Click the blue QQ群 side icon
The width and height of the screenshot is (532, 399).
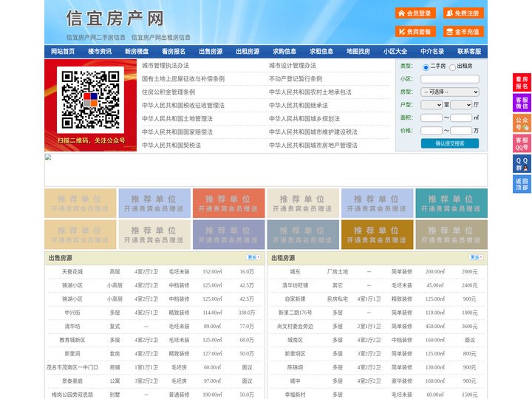click(522, 164)
